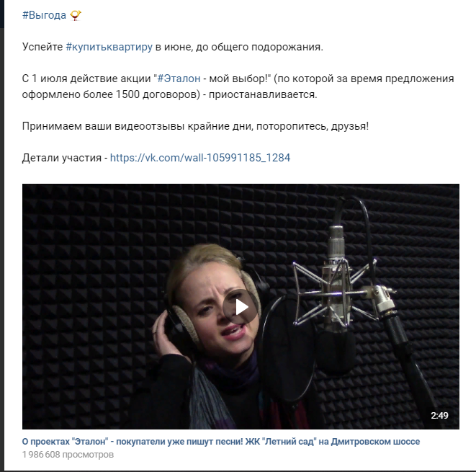Image resolution: width=476 pixels, height=472 pixels.
Task: Open the vk.com/wall-105991185_1284 link
Action: [x=200, y=158]
